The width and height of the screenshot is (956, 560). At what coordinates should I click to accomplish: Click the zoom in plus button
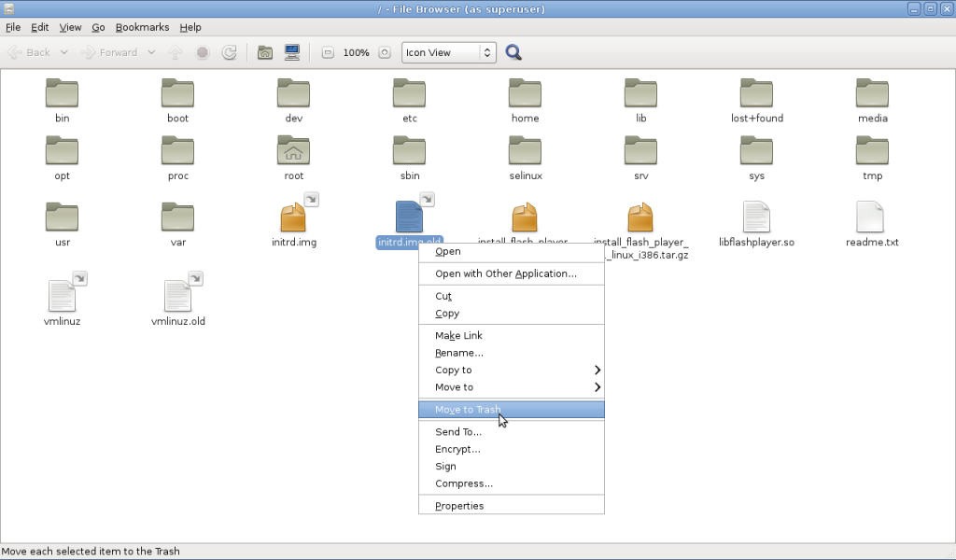point(384,52)
